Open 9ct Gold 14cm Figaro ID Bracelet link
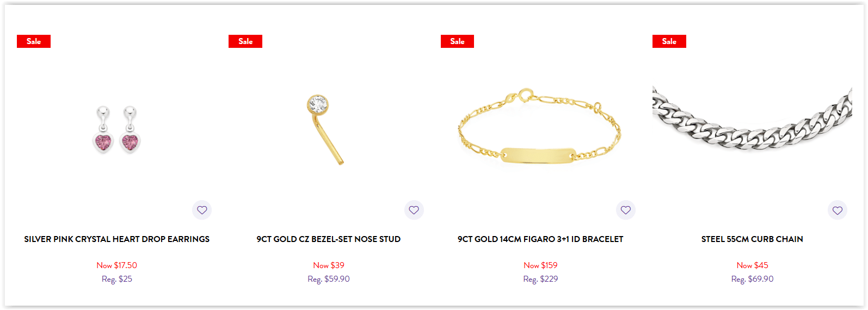Image resolution: width=868 pixels, height=310 pixels. [x=540, y=239]
